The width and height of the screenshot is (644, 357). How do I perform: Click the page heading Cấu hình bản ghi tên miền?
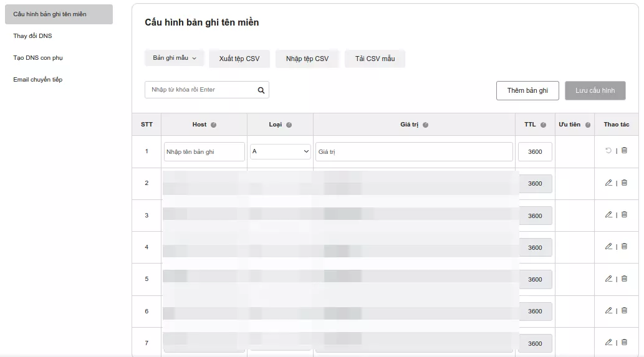pos(201,22)
